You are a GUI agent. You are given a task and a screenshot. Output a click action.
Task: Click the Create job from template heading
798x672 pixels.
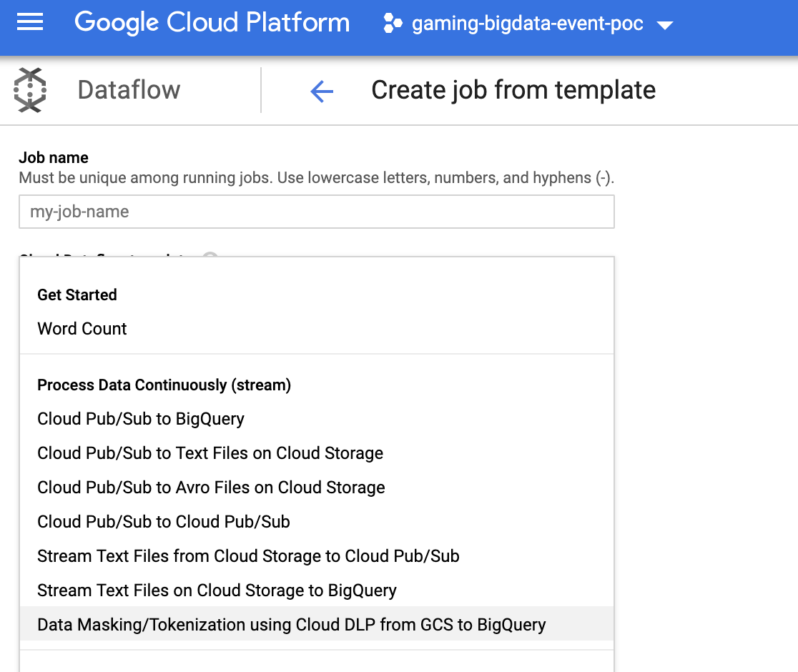513,91
